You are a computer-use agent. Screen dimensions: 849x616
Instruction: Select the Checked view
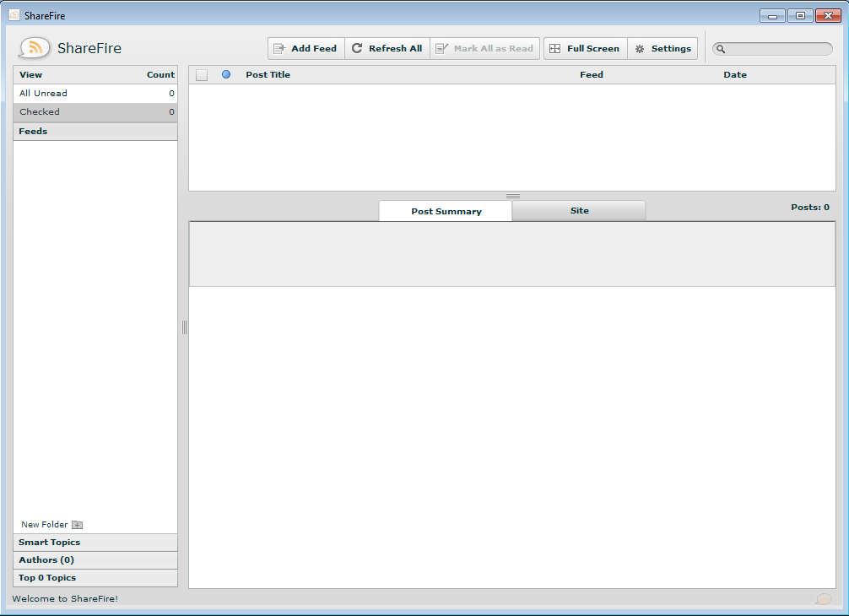point(95,112)
